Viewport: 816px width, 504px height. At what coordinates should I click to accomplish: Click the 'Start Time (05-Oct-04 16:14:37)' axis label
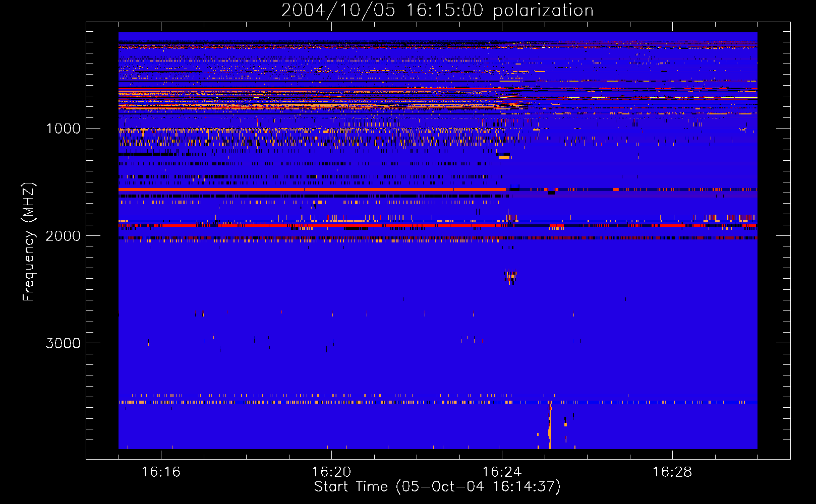tap(437, 487)
